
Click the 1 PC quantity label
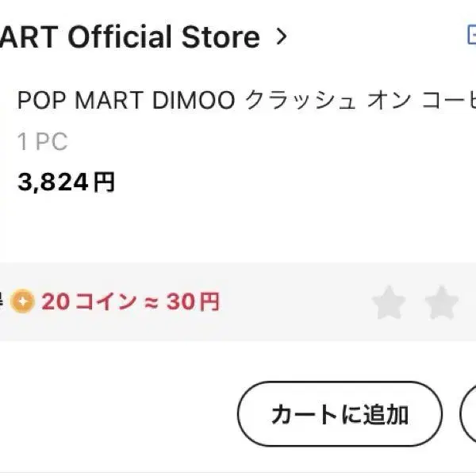click(42, 143)
